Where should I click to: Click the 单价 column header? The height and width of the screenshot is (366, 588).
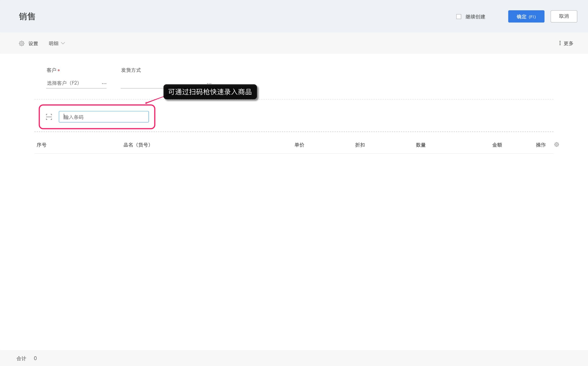(x=299, y=145)
